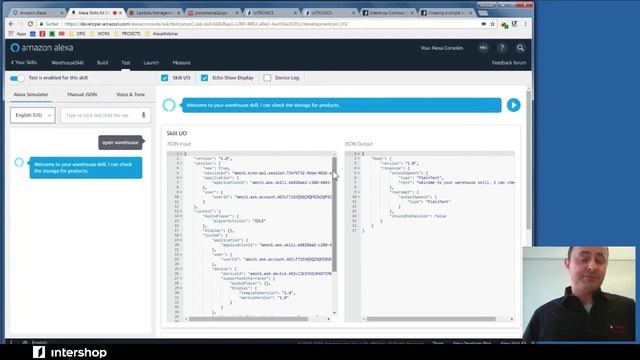Click the Alexa avatar circle beside the response banner
This screenshot has height=360, width=640.
[169, 105]
